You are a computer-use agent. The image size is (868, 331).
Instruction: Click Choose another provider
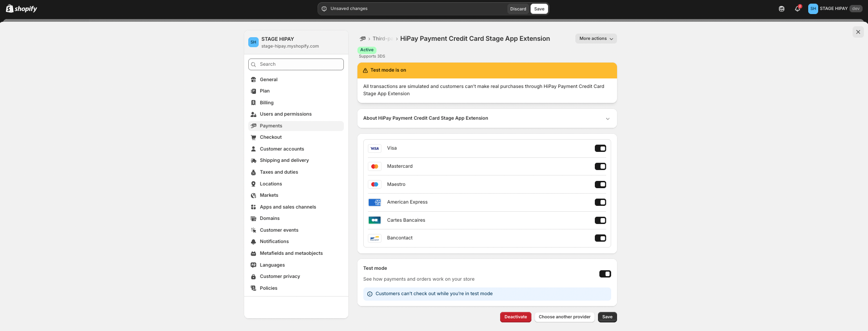pos(564,317)
